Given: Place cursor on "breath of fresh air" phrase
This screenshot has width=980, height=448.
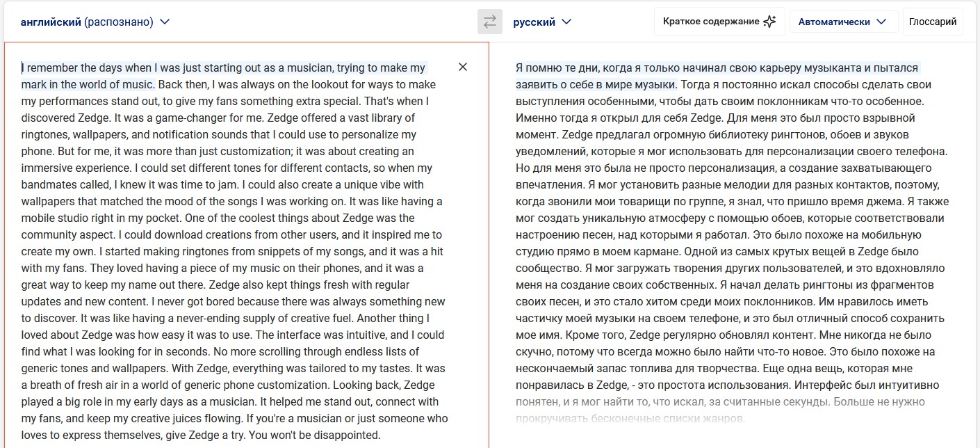Looking at the screenshot, I should click(78, 385).
